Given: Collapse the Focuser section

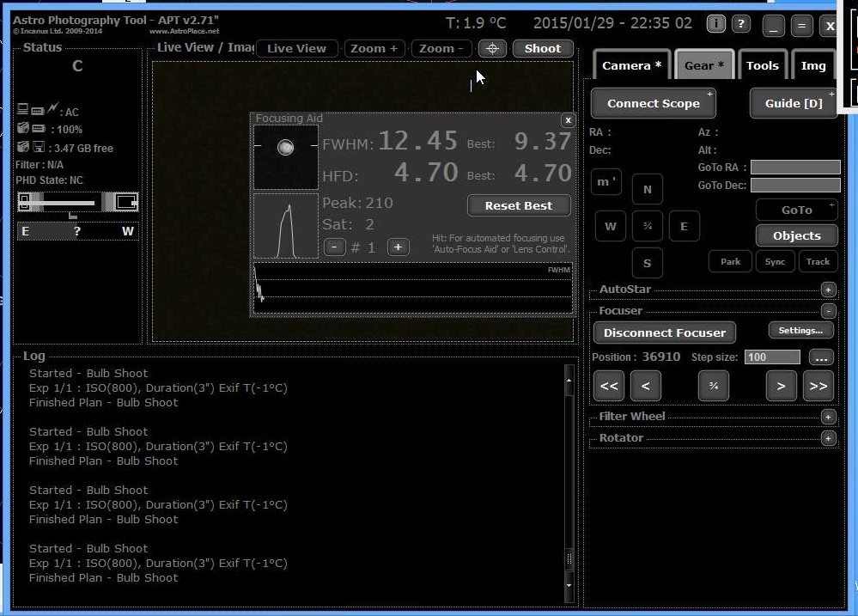Looking at the screenshot, I should (828, 311).
